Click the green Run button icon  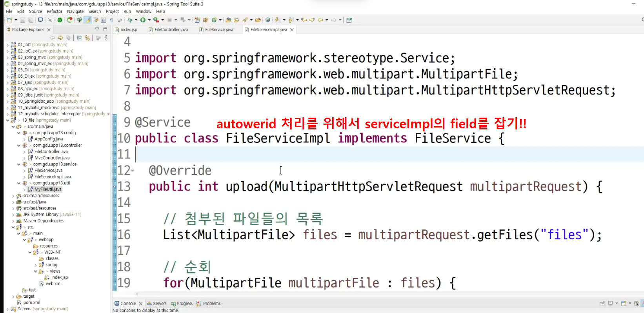[143, 20]
